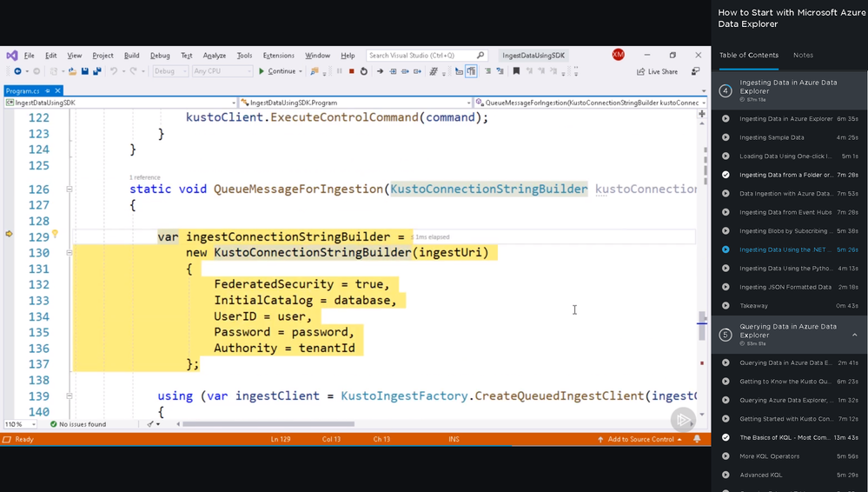Click the bookmark toolbar icon
The width and height of the screenshot is (868, 492).
[516, 71]
